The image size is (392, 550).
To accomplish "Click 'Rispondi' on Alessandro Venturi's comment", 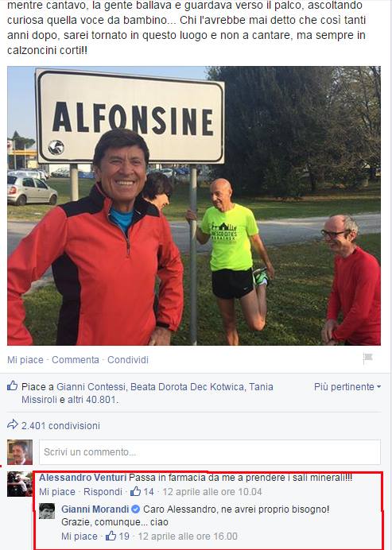I will (x=103, y=492).
